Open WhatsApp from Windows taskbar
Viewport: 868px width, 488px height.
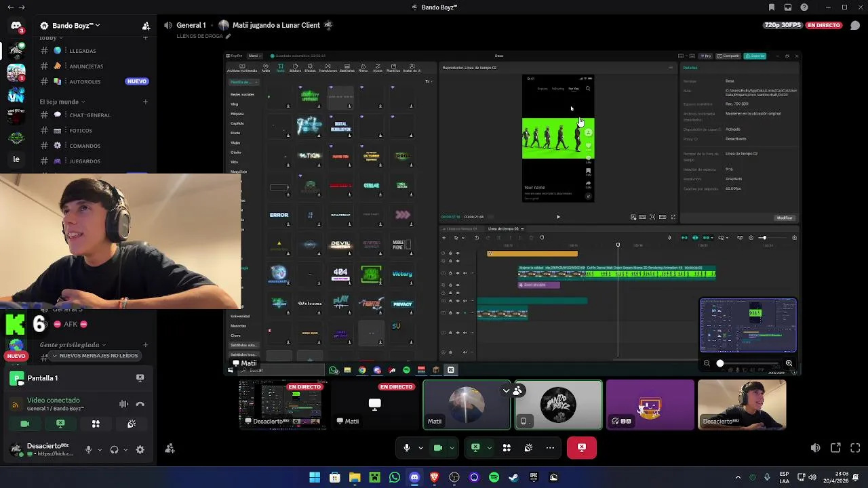click(395, 477)
